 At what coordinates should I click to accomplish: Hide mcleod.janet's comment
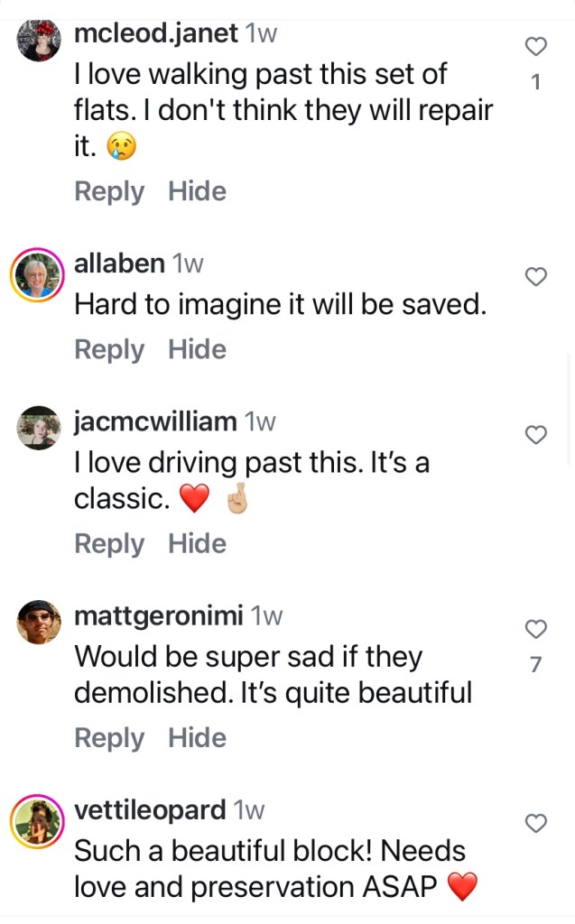pos(197,191)
